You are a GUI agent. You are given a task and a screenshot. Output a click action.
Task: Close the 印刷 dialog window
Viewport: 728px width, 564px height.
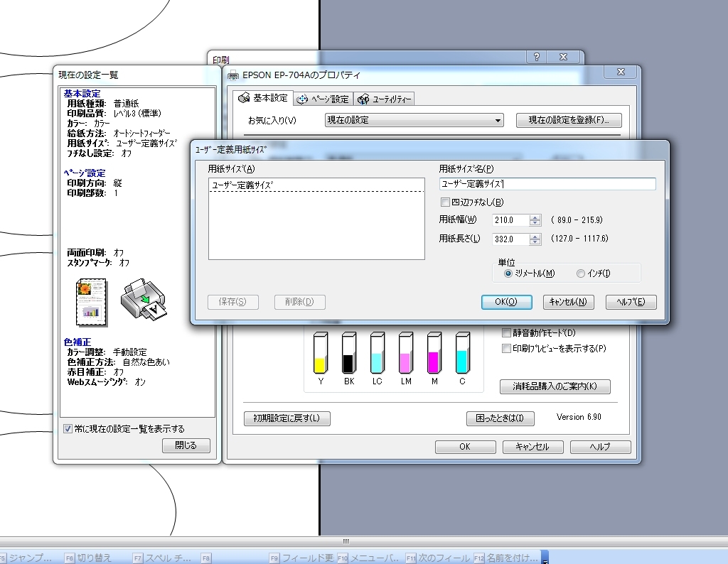coord(564,57)
